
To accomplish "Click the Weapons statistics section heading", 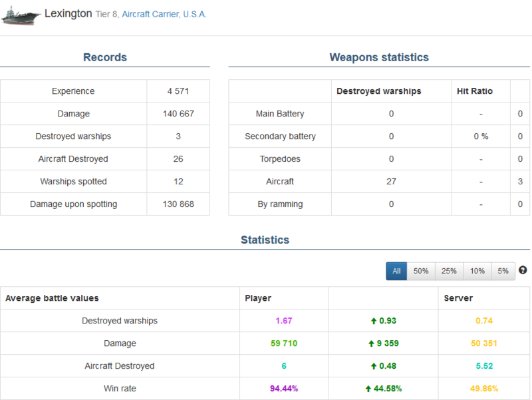I will pyautogui.click(x=379, y=57).
